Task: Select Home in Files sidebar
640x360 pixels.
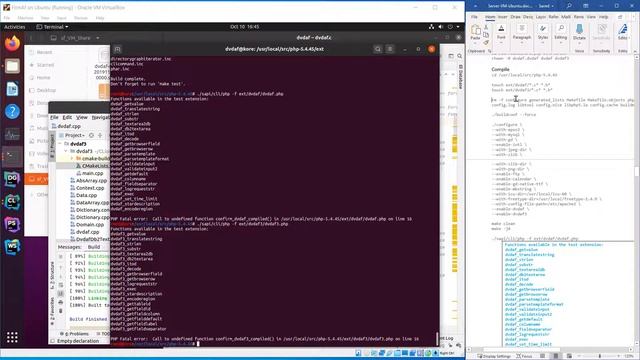Action: pos(43,78)
